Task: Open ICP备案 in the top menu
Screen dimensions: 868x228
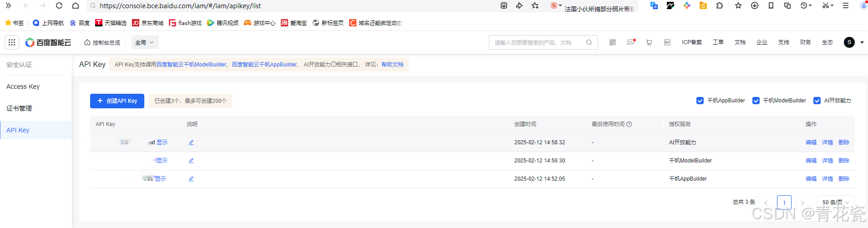Action: [691, 42]
